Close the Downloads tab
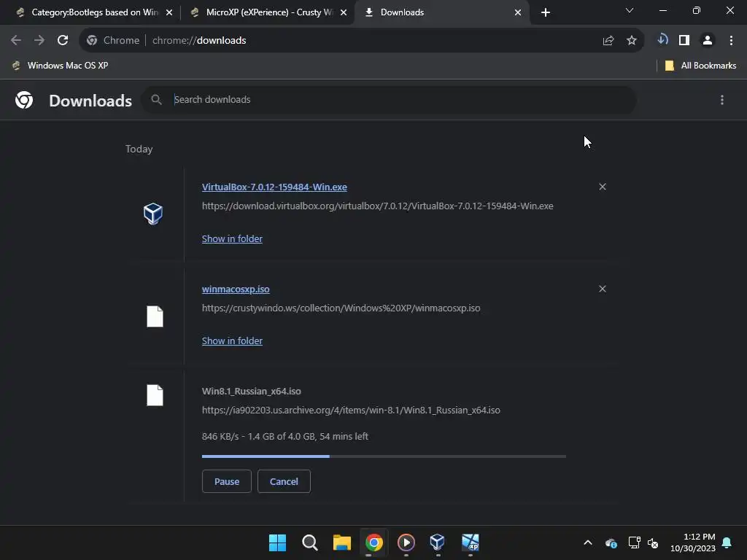 pos(518,12)
